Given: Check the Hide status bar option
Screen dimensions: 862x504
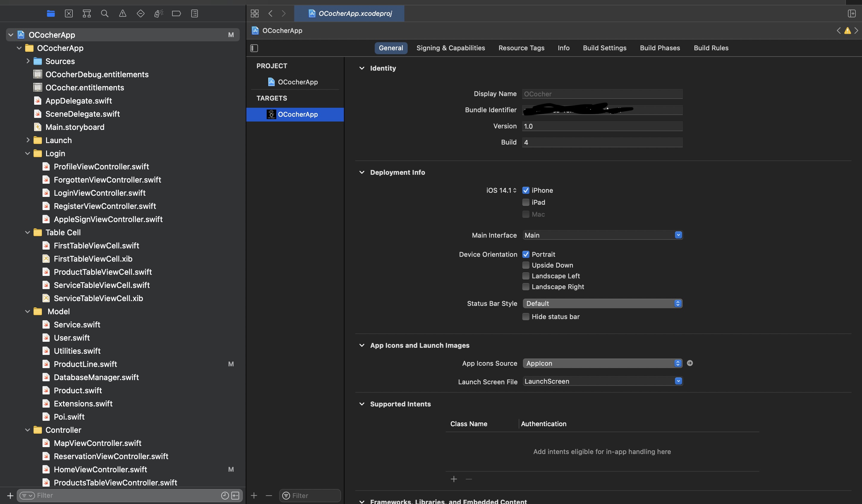Looking at the screenshot, I should (526, 317).
